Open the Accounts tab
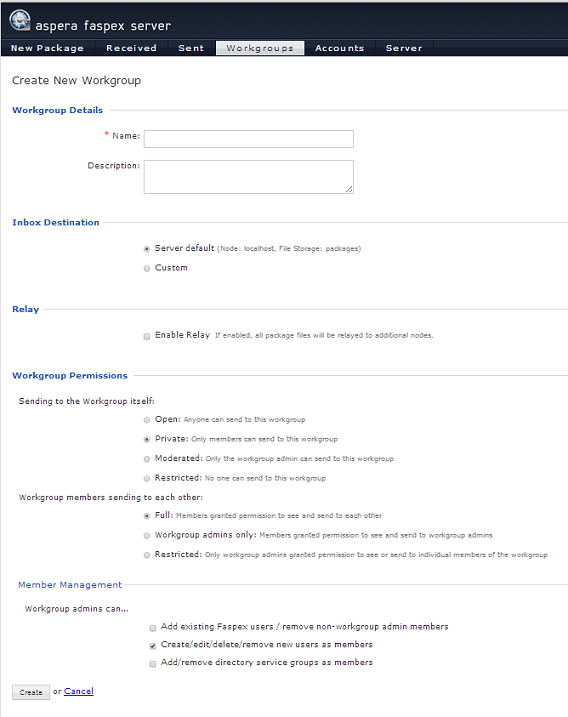 click(339, 48)
